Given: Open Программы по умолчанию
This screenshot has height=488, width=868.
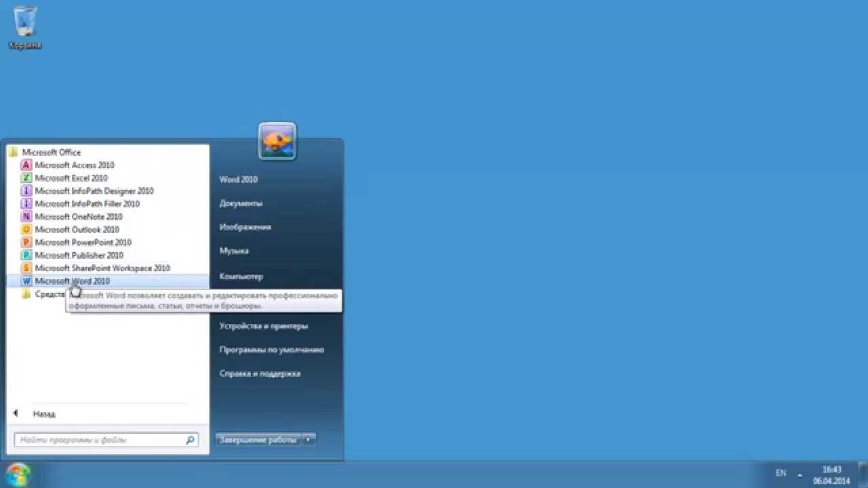Looking at the screenshot, I should (x=271, y=349).
